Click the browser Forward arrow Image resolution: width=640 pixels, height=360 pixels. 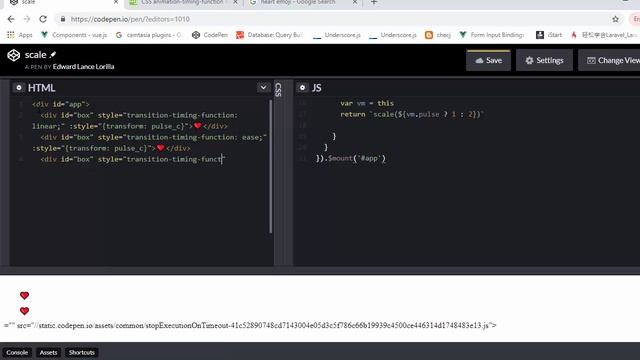pos(27,19)
